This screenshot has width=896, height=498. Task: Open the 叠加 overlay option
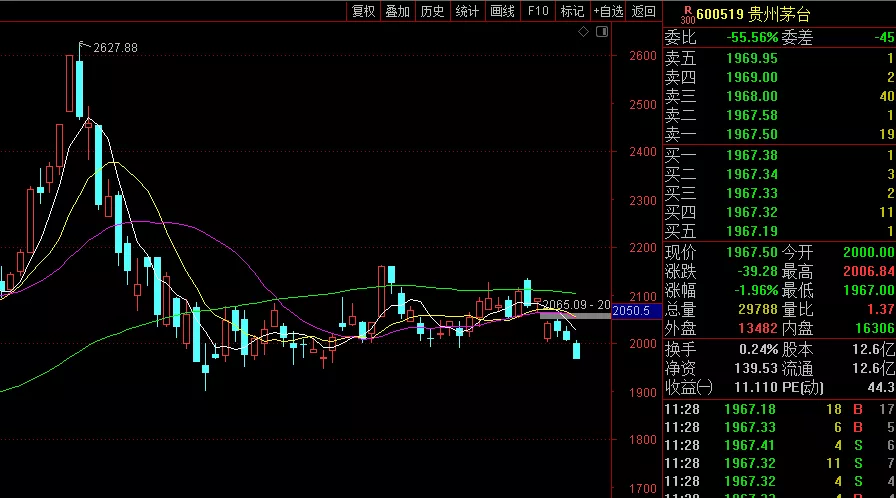coord(397,11)
